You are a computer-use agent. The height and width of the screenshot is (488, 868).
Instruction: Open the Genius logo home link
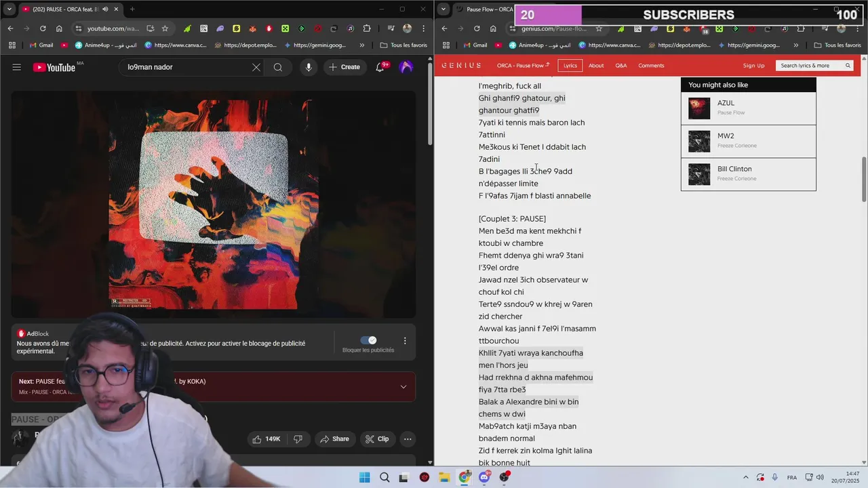(461, 66)
